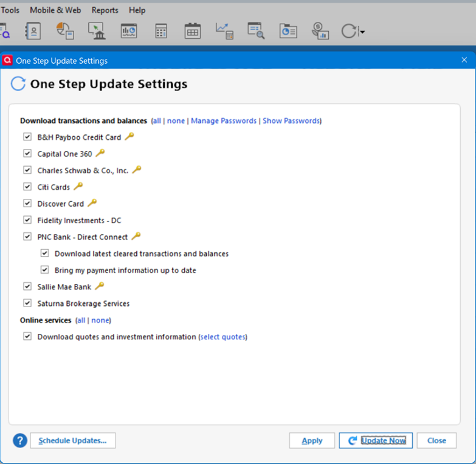Open the Help menu
Image resolution: width=476 pixels, height=464 pixels.
137,10
